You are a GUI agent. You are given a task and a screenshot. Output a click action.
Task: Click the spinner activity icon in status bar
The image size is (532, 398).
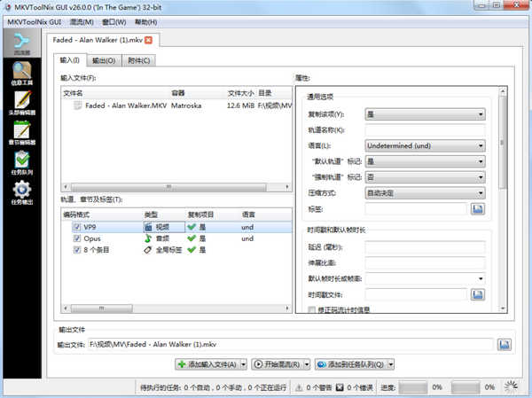pyautogui.click(x=511, y=386)
